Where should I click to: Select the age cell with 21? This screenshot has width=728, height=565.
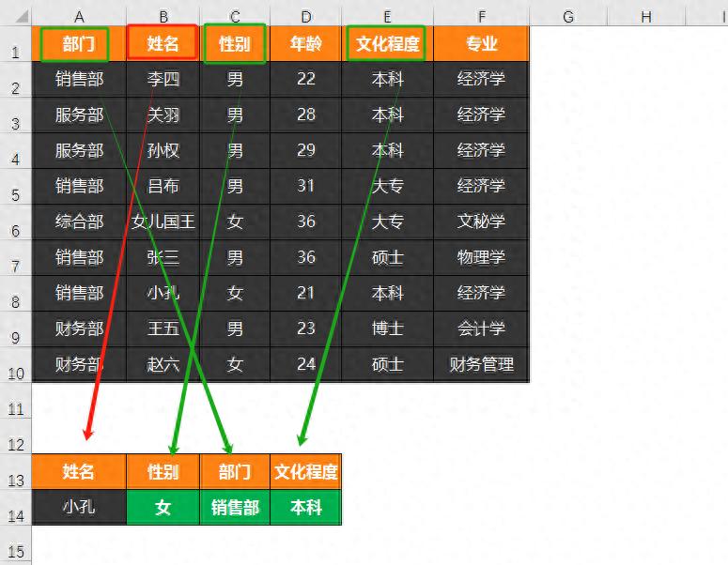coord(305,294)
